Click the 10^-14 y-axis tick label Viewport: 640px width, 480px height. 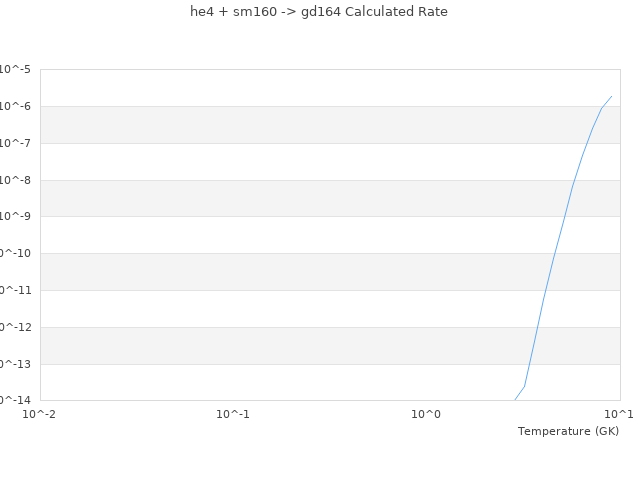[15, 400]
